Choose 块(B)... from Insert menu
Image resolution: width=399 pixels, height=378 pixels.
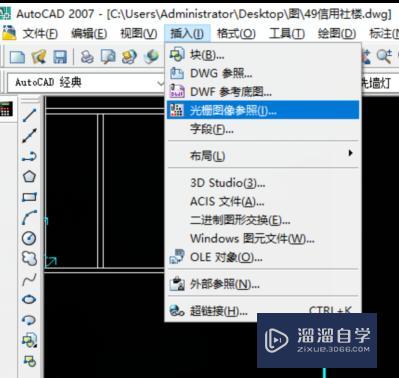(x=263, y=55)
